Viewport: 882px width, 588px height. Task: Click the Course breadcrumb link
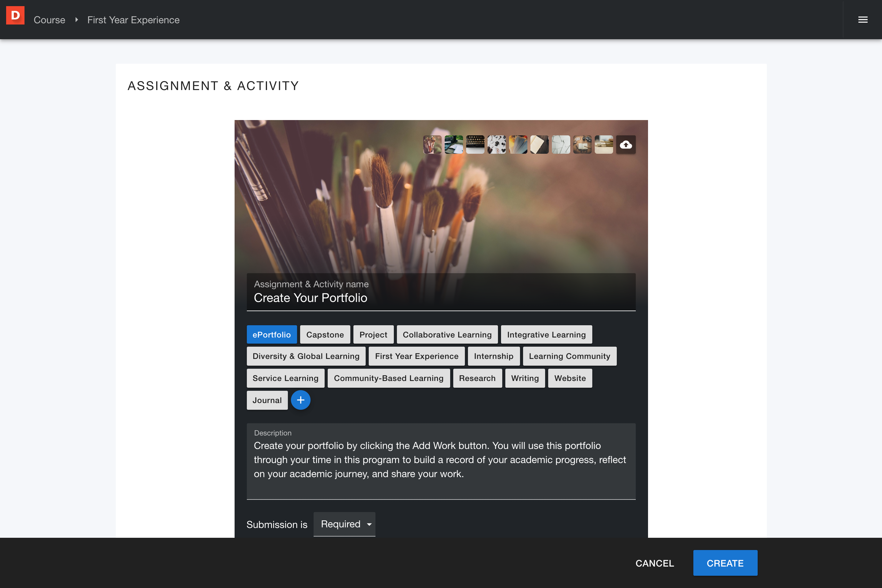point(50,20)
